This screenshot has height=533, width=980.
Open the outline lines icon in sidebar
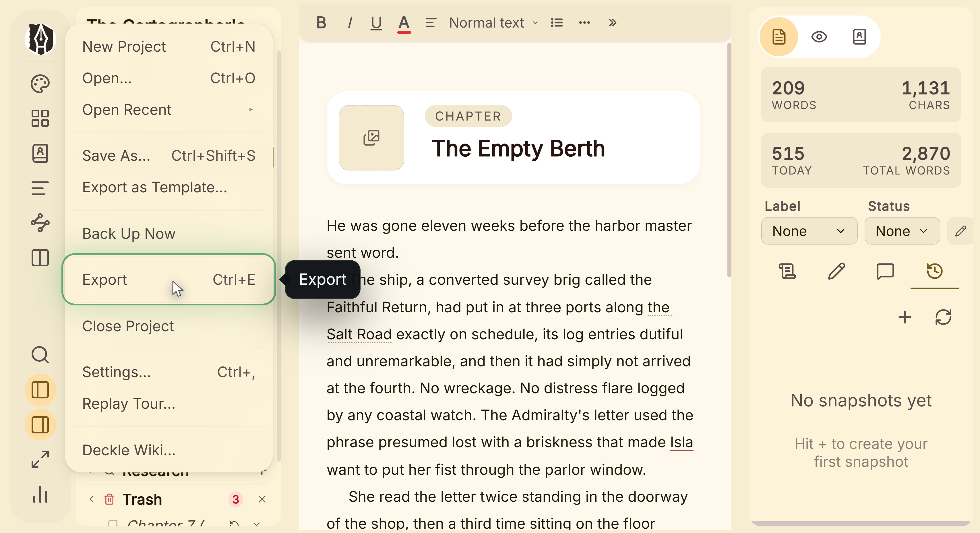40,188
